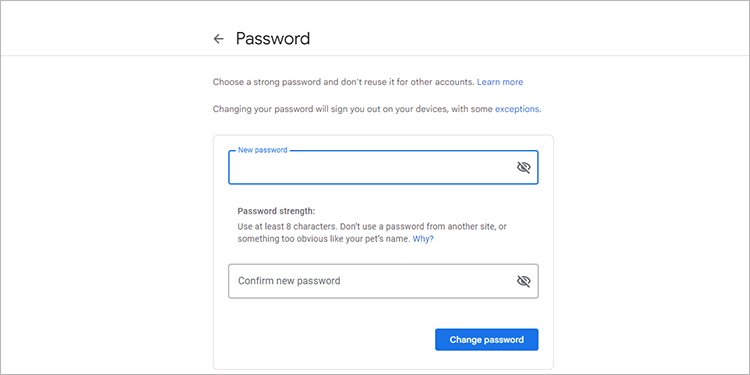Click the Password strength label

276,211
